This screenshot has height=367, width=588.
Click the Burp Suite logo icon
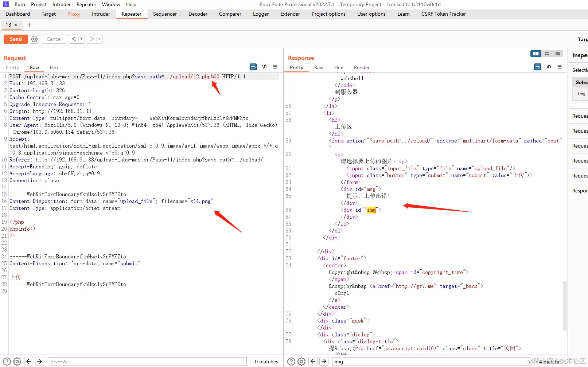(x=6, y=4)
